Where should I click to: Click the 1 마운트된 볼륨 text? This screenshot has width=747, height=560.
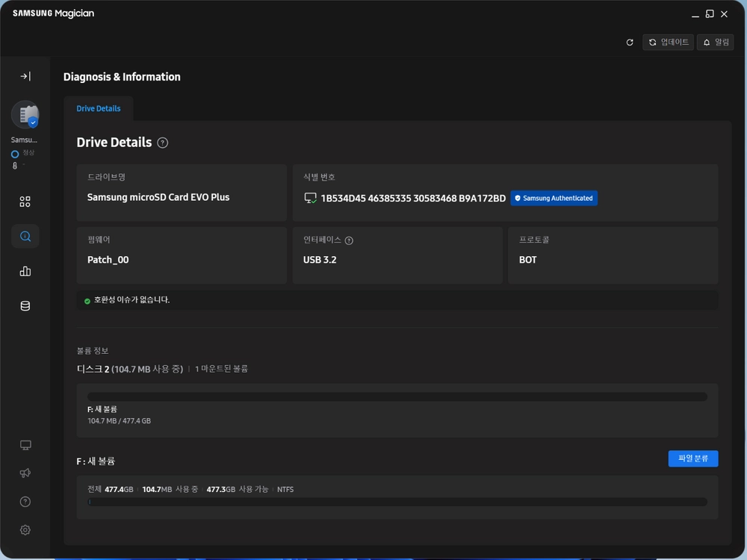221,369
